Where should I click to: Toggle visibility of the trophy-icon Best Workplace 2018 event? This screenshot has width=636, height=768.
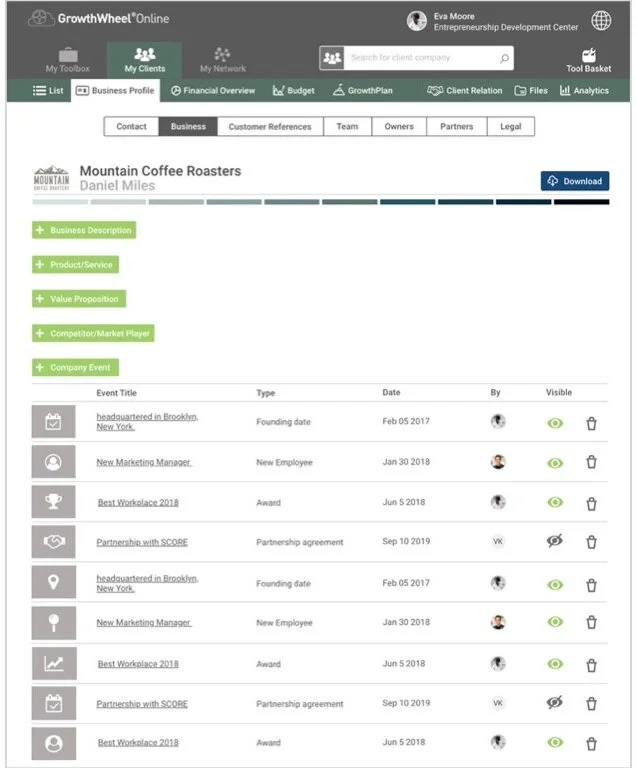click(555, 502)
